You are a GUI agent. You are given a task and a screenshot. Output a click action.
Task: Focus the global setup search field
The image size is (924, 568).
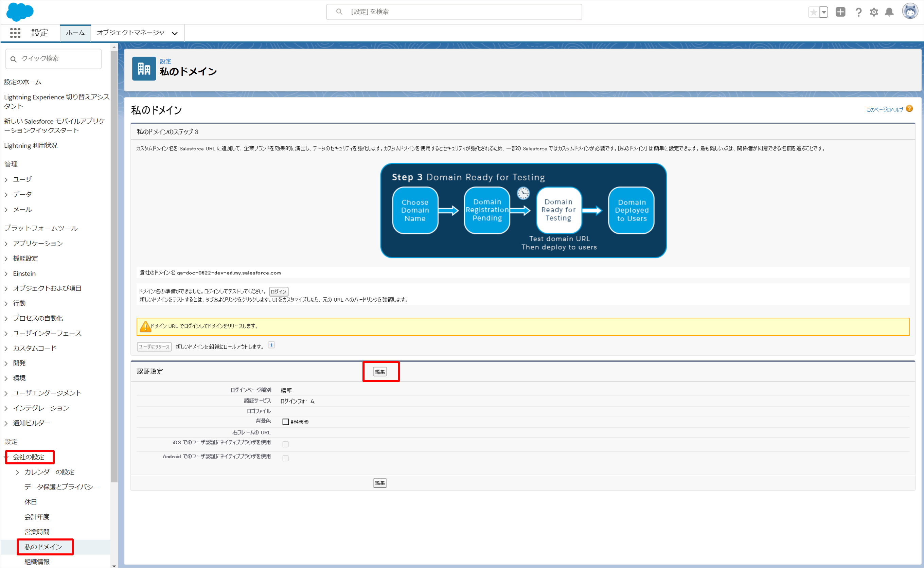tap(454, 12)
